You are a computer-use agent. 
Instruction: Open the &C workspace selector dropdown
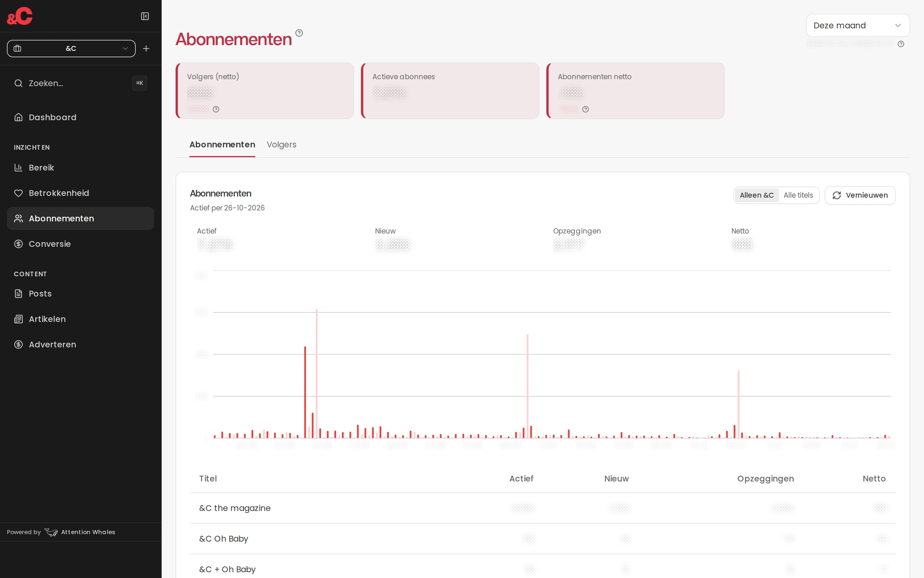(71, 49)
